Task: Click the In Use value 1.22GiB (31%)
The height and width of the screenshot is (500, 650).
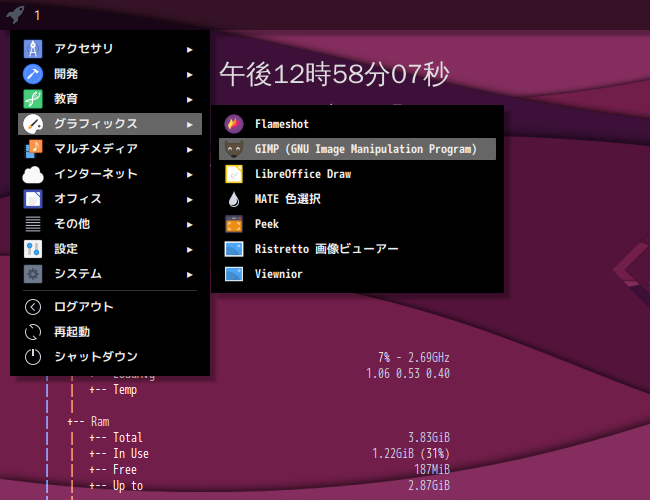Action: 411,454
